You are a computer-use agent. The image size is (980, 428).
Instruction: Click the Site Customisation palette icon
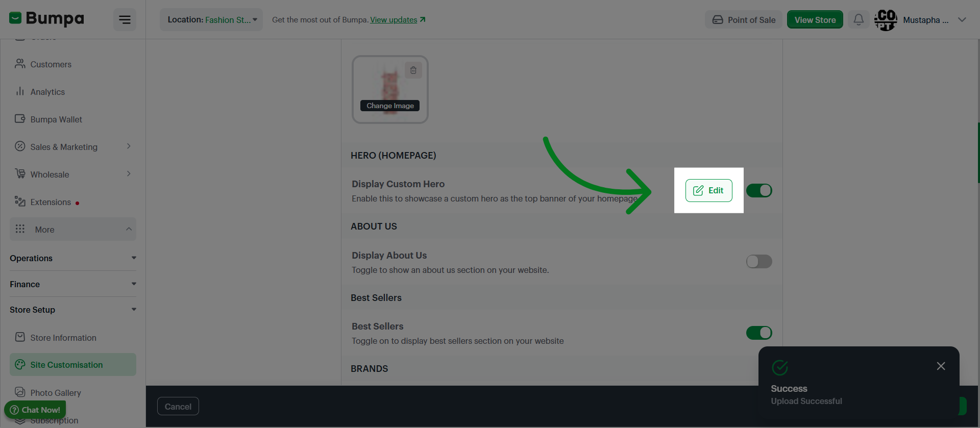pos(20,364)
